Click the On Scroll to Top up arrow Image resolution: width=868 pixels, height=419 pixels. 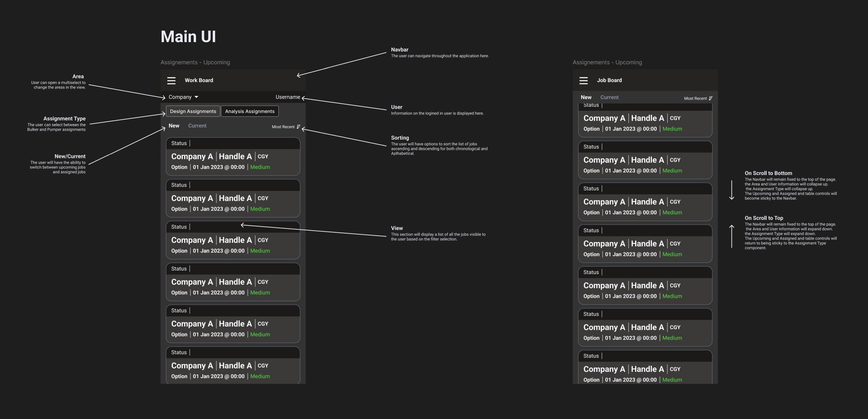pyautogui.click(x=732, y=237)
